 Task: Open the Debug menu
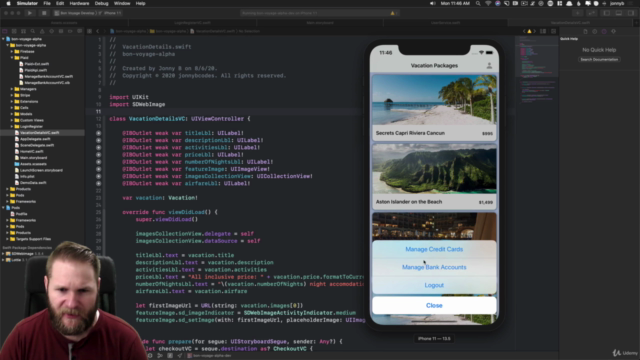(x=102, y=3)
